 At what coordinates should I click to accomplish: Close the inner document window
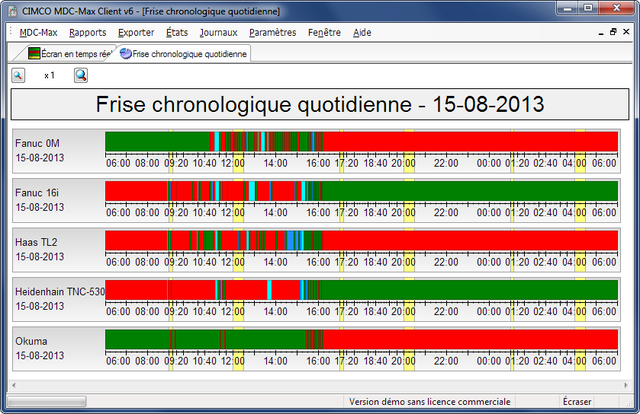pos(626,32)
